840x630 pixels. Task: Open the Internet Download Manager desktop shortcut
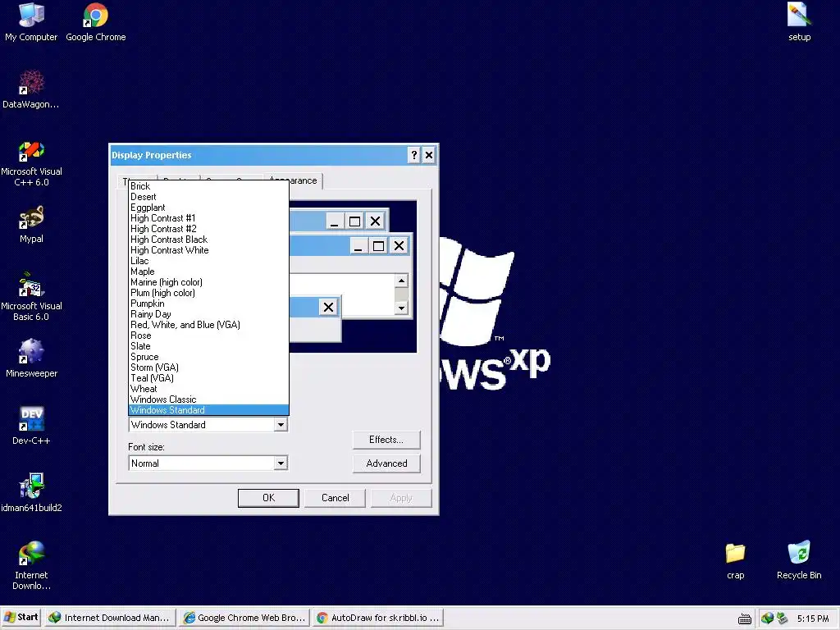[31, 566]
